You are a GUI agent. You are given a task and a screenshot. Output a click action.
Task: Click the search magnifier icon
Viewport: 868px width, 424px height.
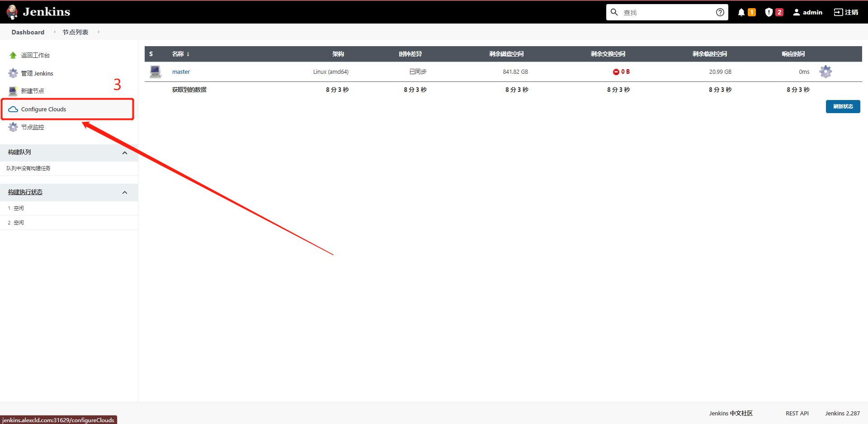(x=614, y=12)
